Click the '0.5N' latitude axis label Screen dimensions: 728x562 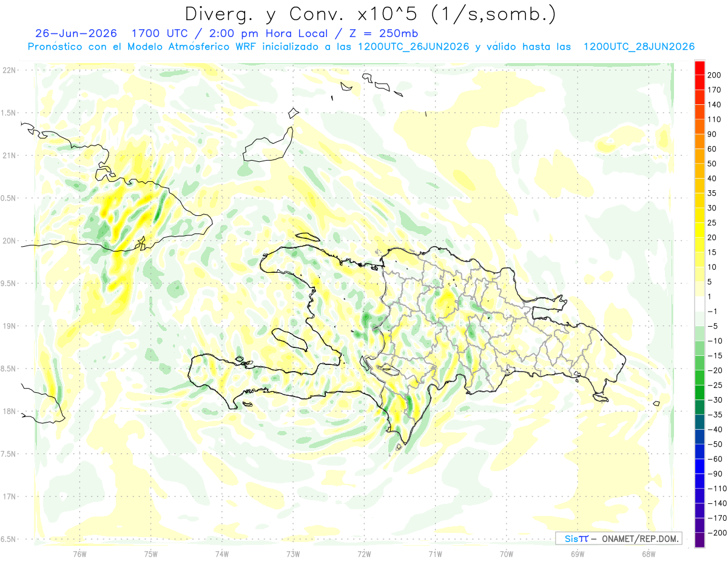tap(8, 198)
